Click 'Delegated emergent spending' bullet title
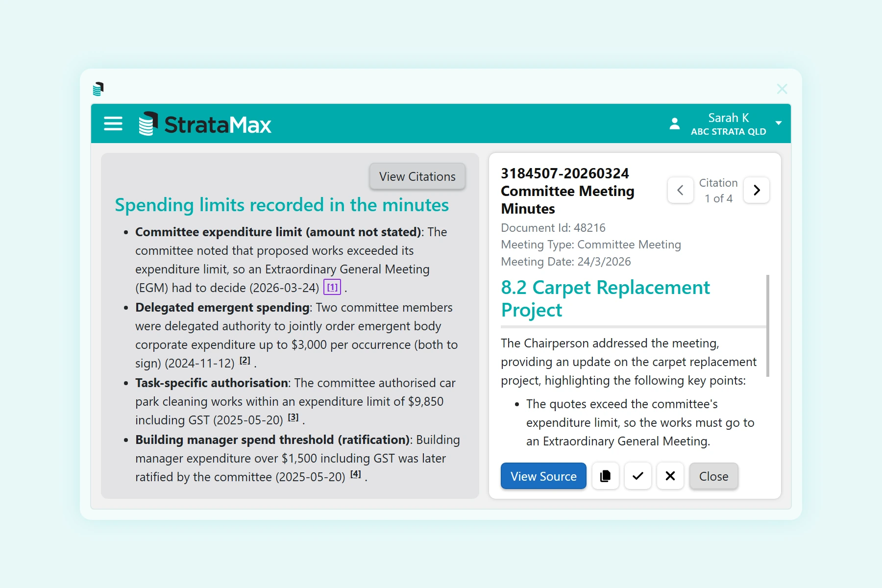The image size is (882, 588). click(x=222, y=307)
